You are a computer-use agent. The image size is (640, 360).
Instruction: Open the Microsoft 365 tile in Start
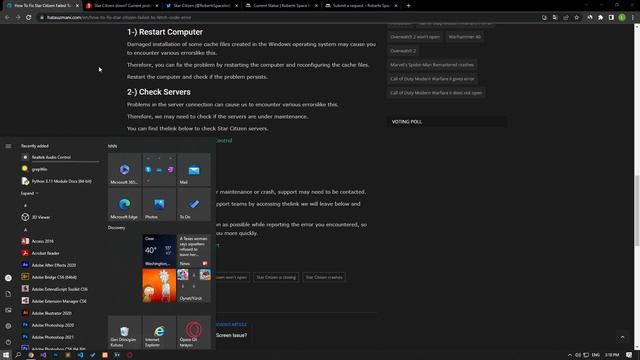pyautogui.click(x=124, y=170)
